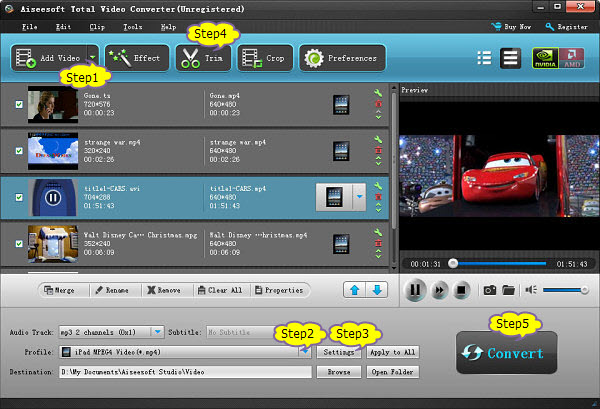600x409 pixels.
Task: Toggle AMD acceleration icon
Action: (572, 58)
